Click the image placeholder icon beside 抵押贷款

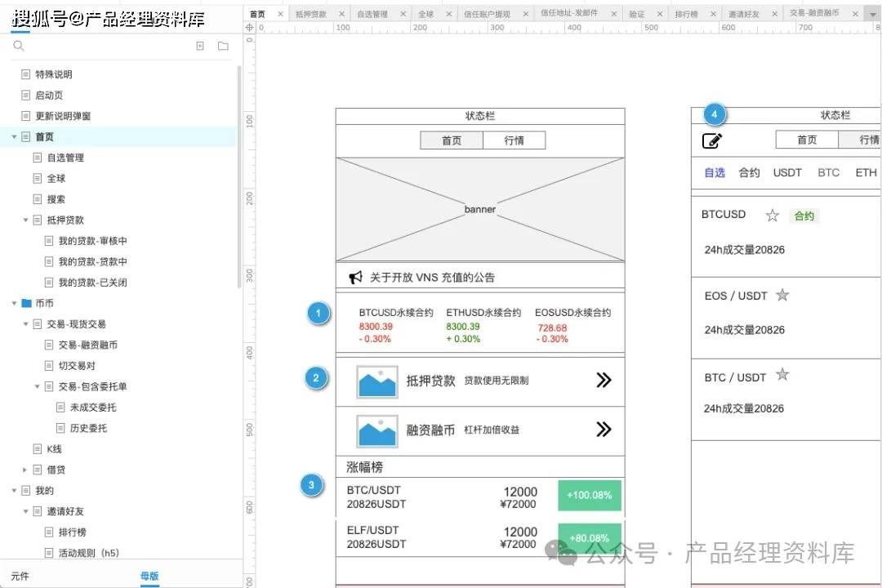pos(376,381)
